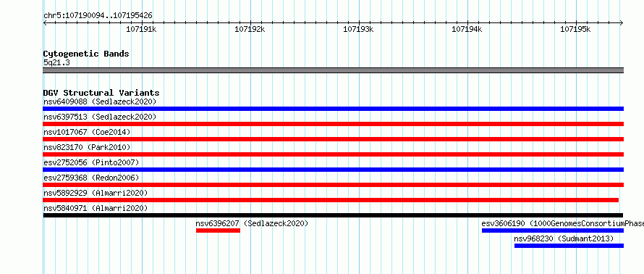644x274 pixels.
Task: Select the red bar under nsv6397513
Action: (x=334, y=124)
